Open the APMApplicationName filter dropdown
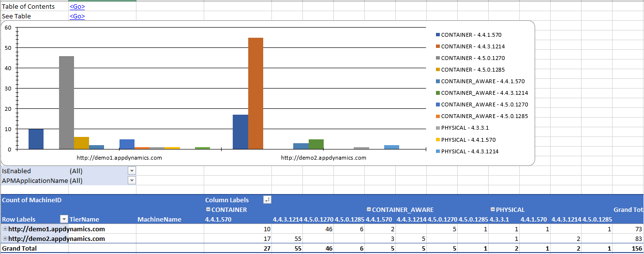 point(132,180)
